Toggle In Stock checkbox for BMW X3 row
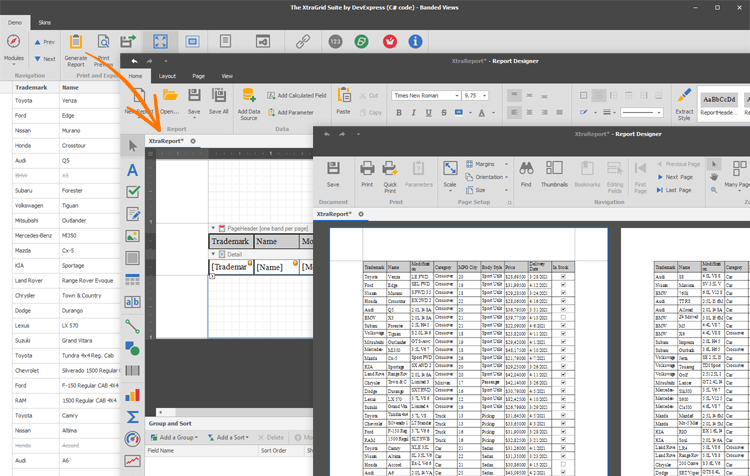This screenshot has width=750, height=476. [563, 317]
